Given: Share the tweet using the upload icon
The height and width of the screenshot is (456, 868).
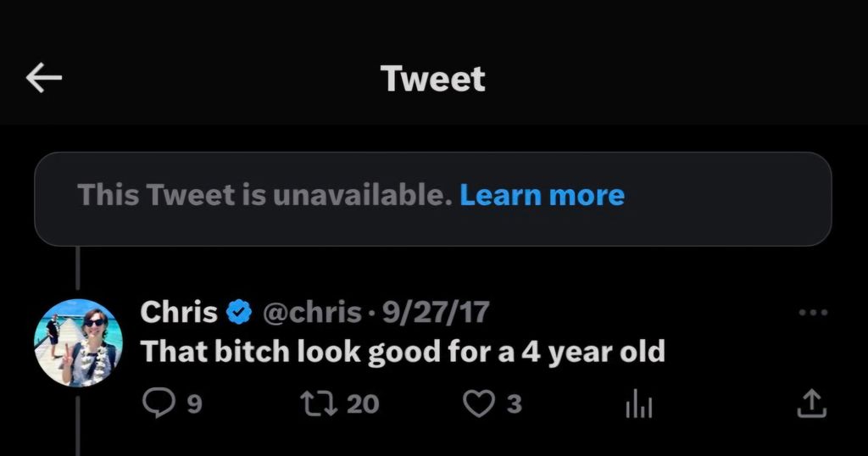Looking at the screenshot, I should (810, 404).
